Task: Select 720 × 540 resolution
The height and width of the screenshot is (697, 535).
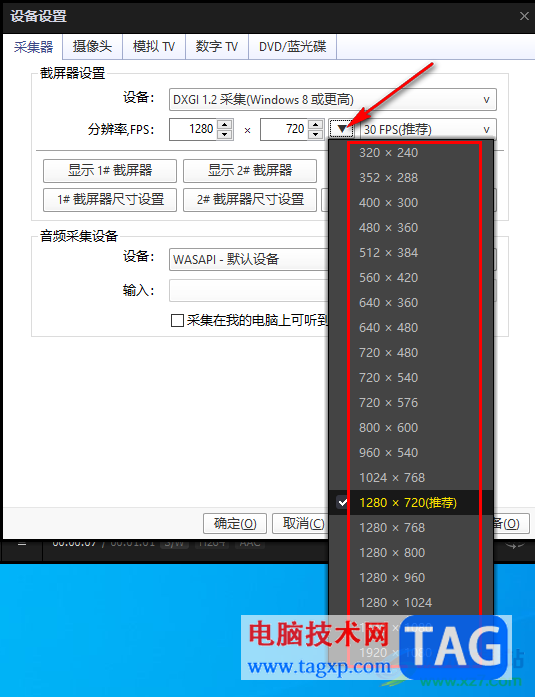Action: pyautogui.click(x=411, y=378)
